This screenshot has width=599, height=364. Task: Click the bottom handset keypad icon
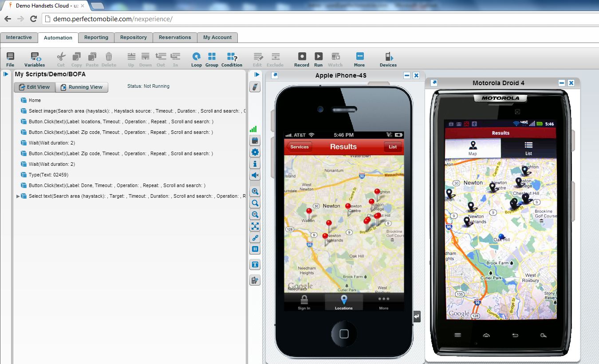tap(255, 280)
